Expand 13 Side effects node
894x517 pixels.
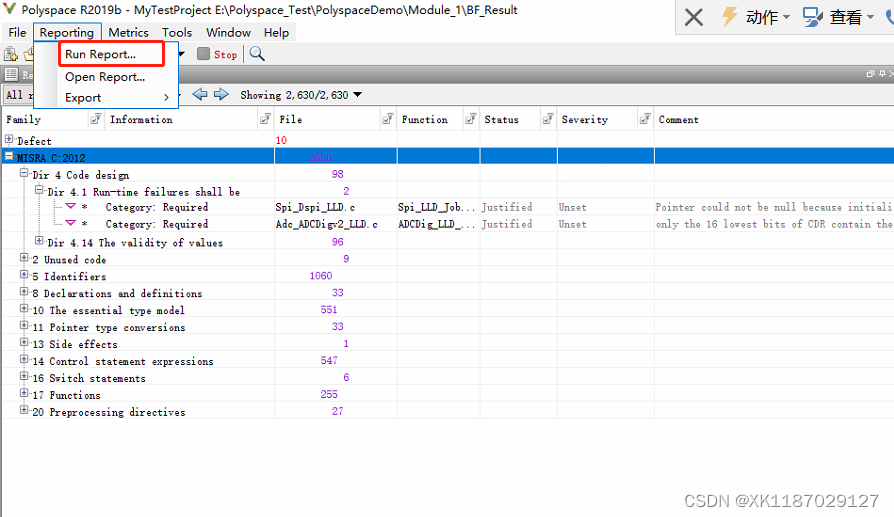coord(24,343)
